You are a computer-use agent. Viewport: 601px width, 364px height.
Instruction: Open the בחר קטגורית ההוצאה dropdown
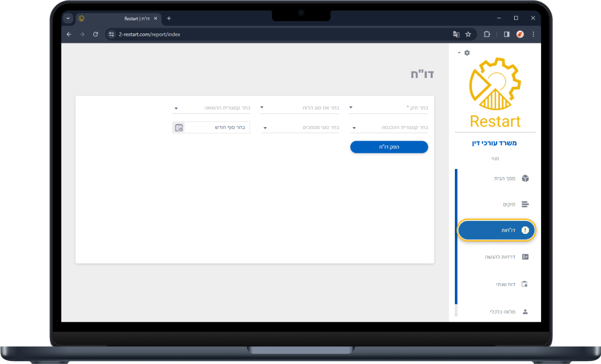pyautogui.click(x=211, y=108)
